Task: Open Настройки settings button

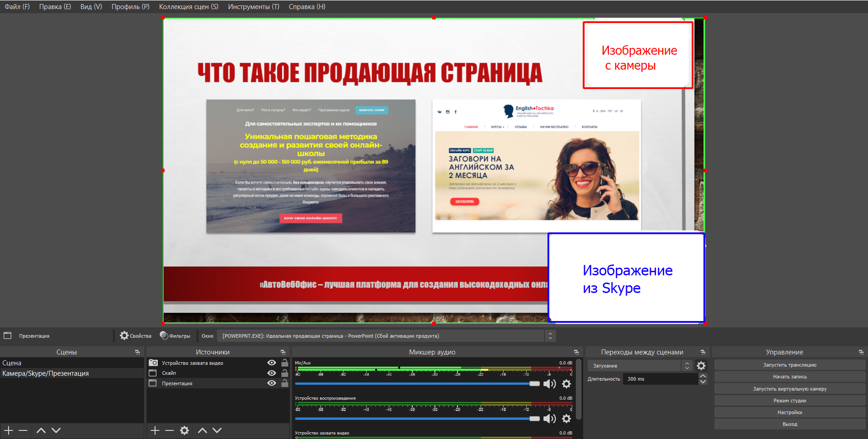Action: click(790, 412)
